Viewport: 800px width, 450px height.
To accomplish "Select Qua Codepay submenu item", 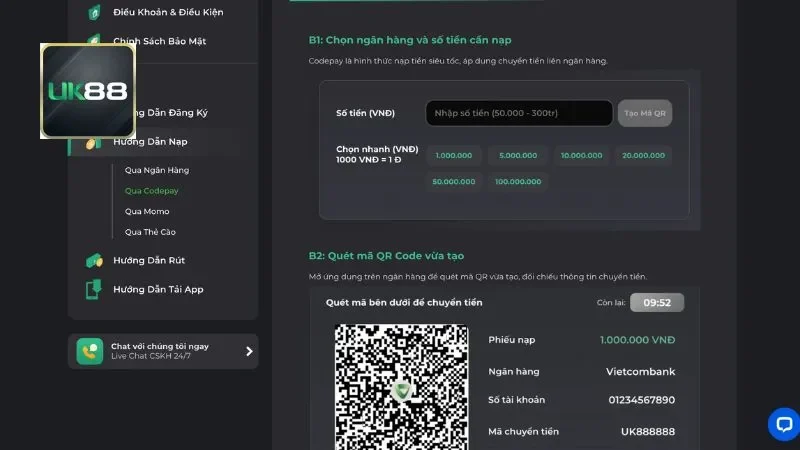I will click(153, 190).
